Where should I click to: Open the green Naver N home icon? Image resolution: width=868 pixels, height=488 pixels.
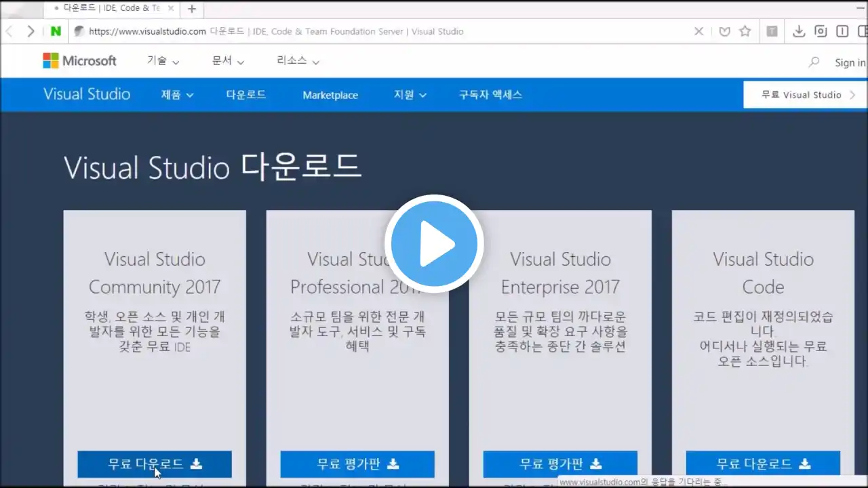(x=56, y=31)
